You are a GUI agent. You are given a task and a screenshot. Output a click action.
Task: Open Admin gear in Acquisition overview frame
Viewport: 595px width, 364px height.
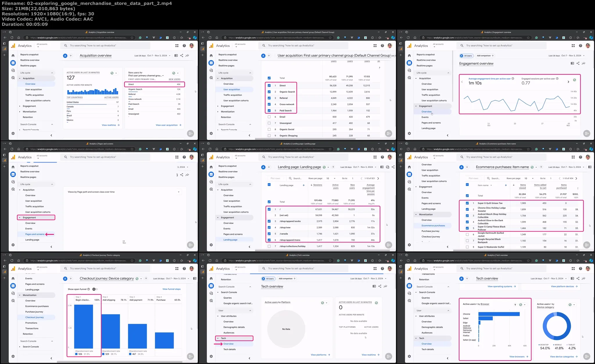click(x=13, y=134)
